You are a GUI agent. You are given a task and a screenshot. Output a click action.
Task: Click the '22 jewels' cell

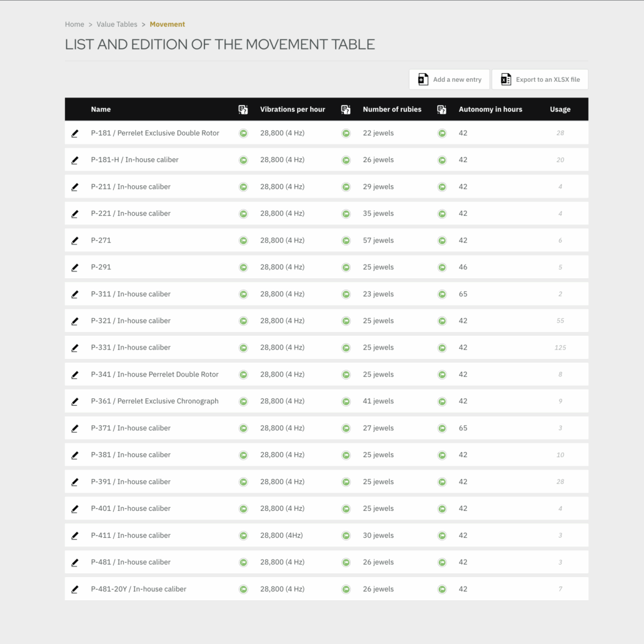378,133
